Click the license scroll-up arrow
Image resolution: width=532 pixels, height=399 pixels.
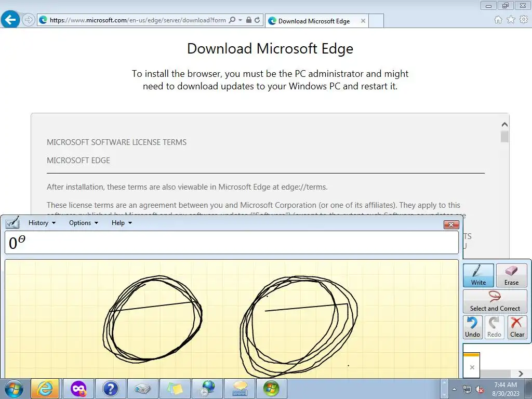point(504,125)
